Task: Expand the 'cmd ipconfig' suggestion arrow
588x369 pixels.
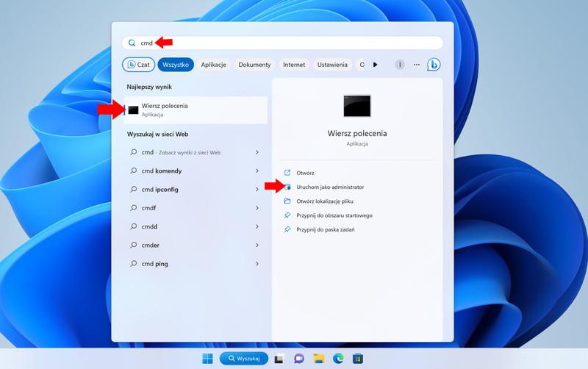Action: (257, 190)
